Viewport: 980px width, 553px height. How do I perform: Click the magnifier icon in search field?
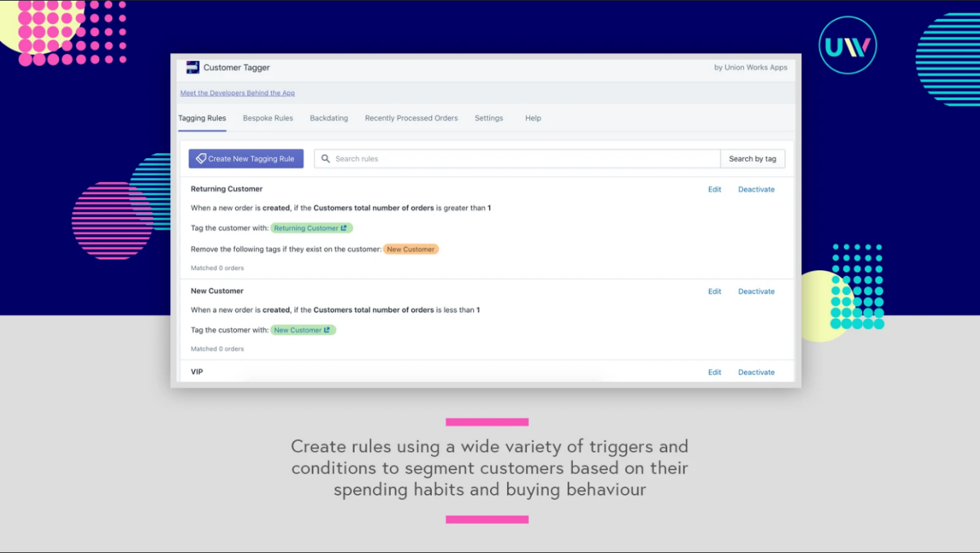[325, 159]
